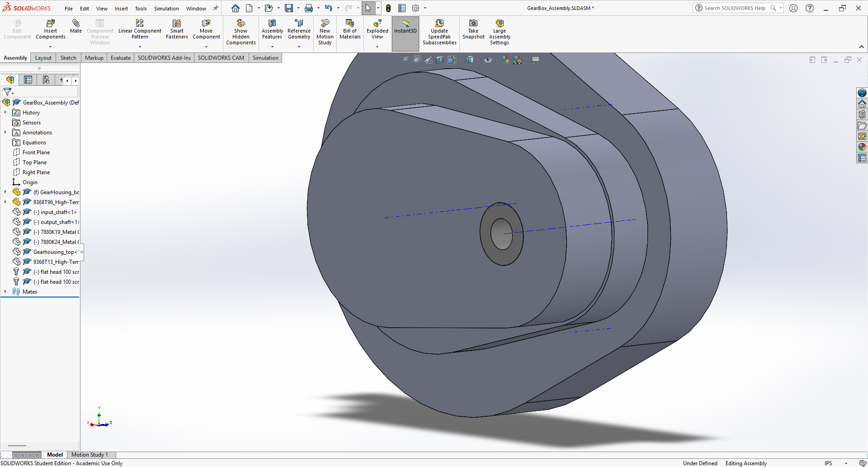The image size is (868, 467).
Task: Select Linear Component Pattern tool
Action: (x=140, y=30)
